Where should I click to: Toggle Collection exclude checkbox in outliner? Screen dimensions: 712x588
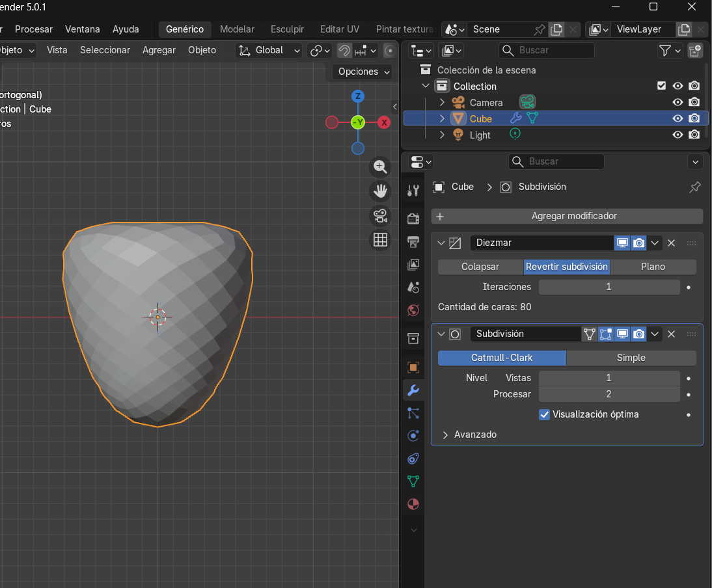(x=662, y=86)
